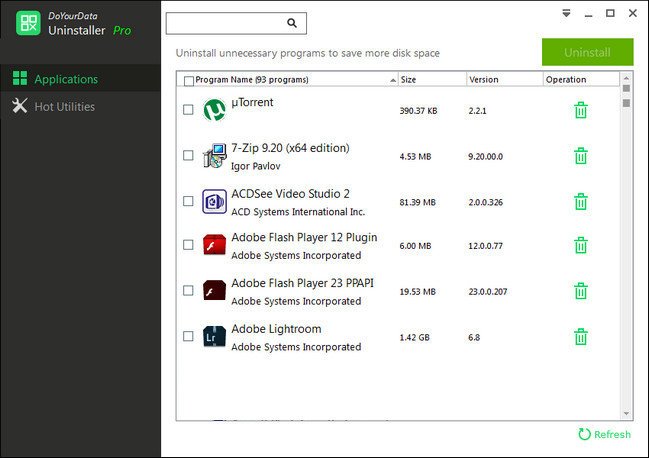Image resolution: width=649 pixels, height=458 pixels.
Task: Click ACD Systems International Inc. publisher text
Action: (x=298, y=212)
